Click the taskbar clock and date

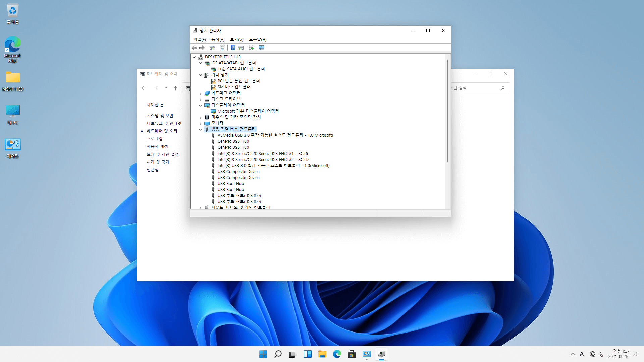[619, 354]
